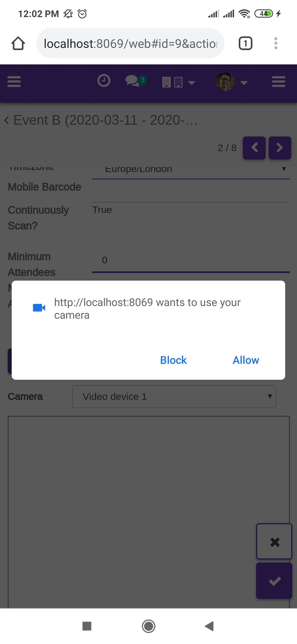Block camera access for localhost
The image size is (297, 644).
point(173,360)
